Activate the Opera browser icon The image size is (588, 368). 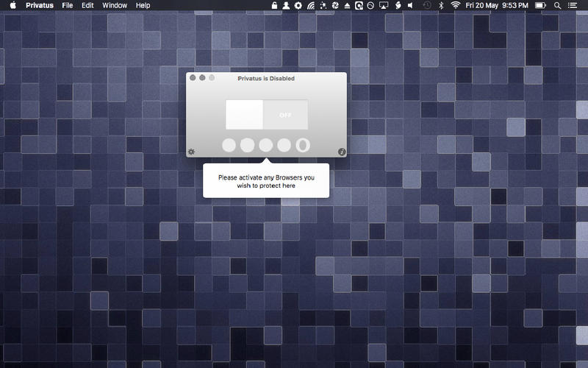303,145
